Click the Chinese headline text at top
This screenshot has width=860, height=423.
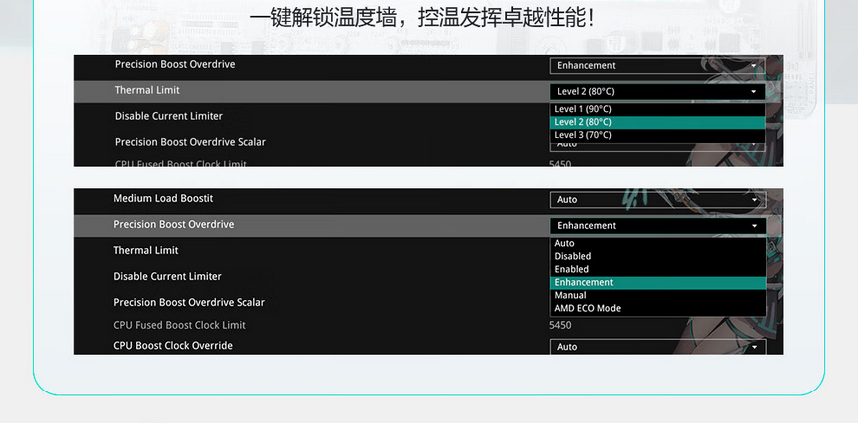pos(422,18)
